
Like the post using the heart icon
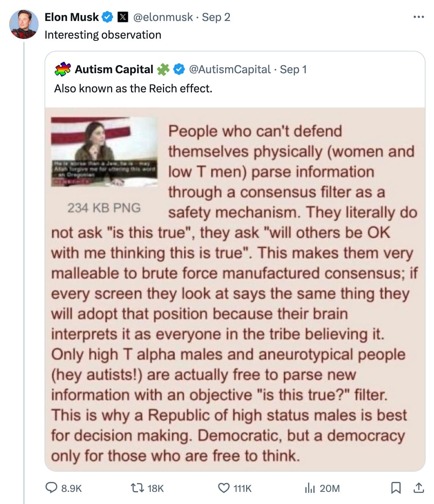224,488
